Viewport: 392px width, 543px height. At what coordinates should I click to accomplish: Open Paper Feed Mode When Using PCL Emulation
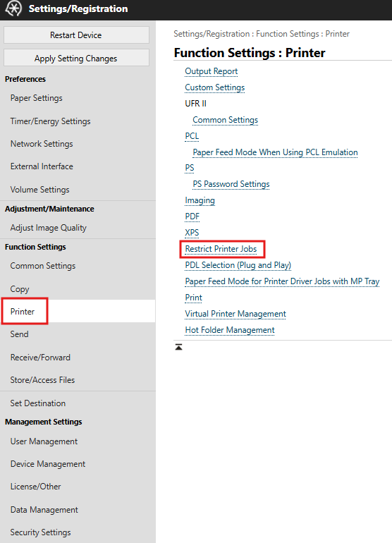(275, 152)
